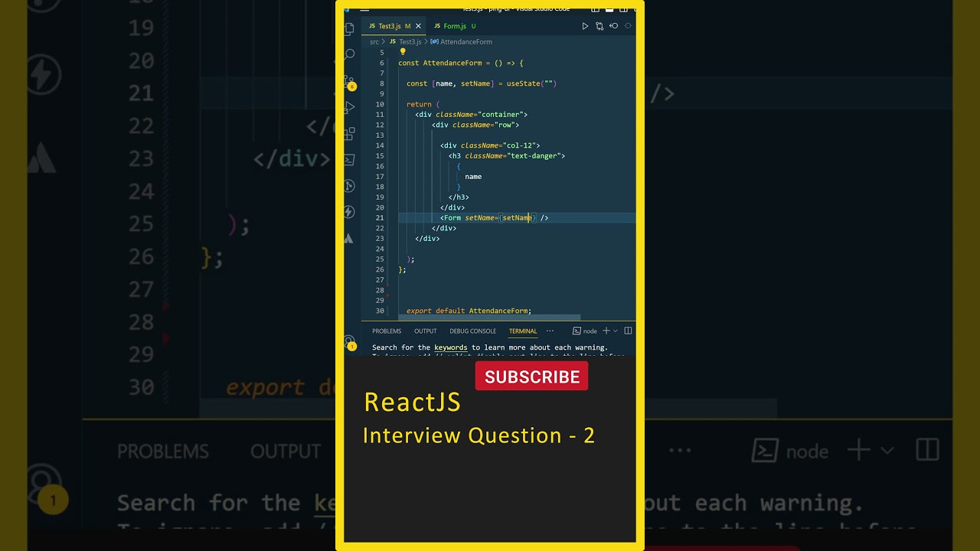Click the closing </h3> tag
This screenshot has height=551, width=980.
459,197
